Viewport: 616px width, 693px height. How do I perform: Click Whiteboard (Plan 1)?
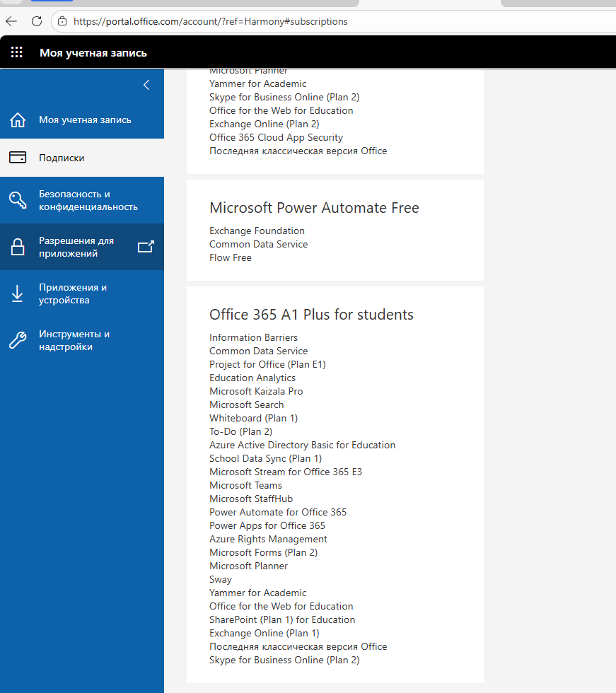point(254,418)
